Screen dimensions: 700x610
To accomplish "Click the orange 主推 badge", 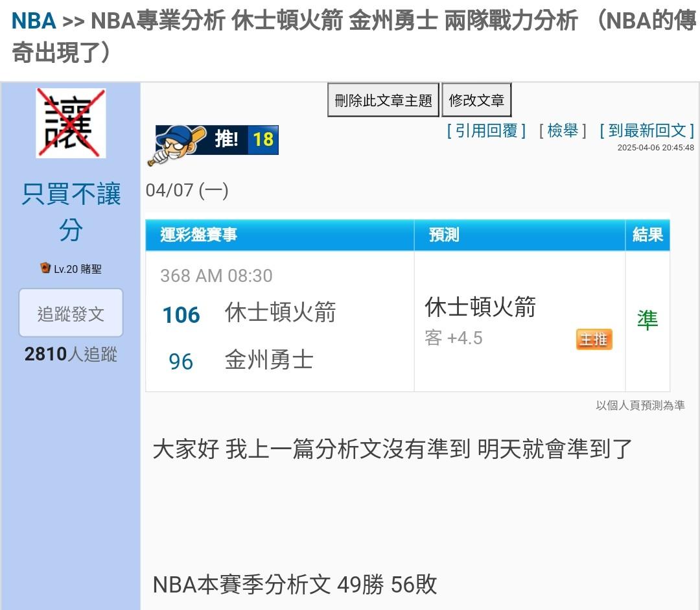I will click(x=594, y=340).
